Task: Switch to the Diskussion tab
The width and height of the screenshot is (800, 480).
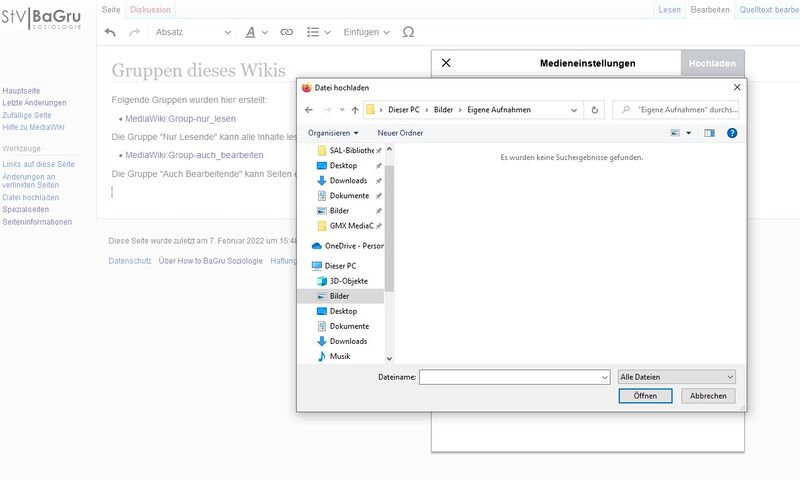Action: [x=151, y=10]
